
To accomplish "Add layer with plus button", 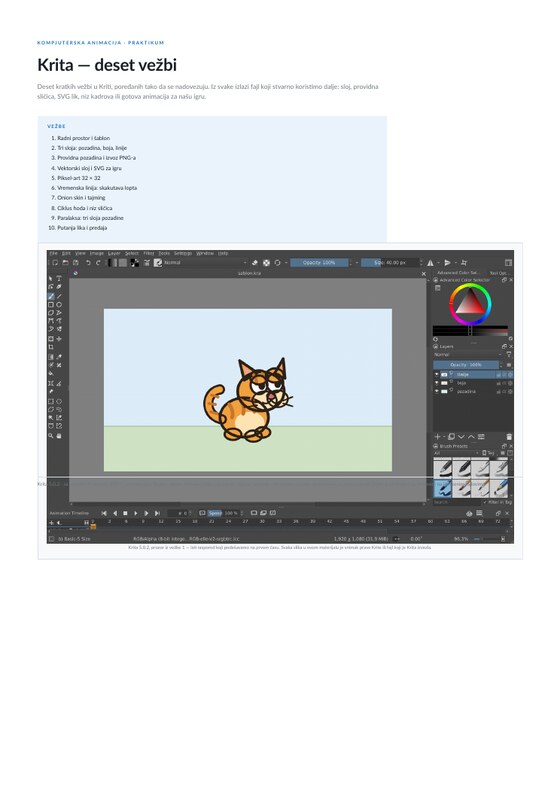I will tap(438, 436).
